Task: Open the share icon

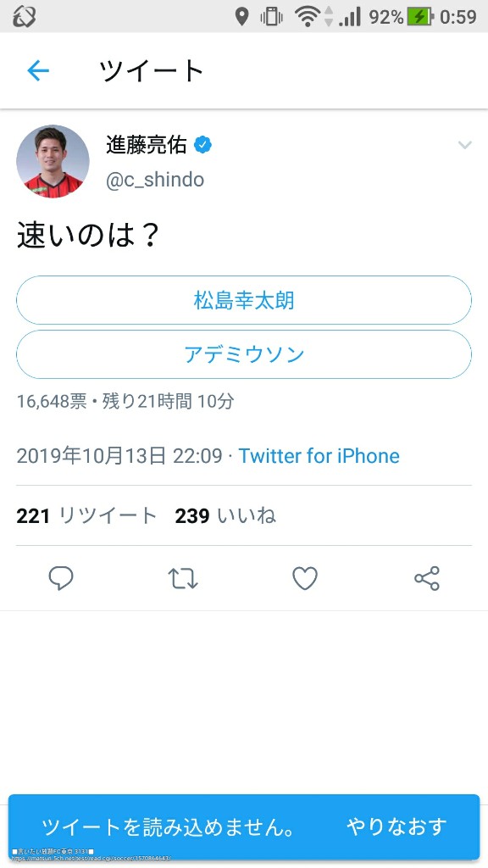Action: [x=427, y=578]
